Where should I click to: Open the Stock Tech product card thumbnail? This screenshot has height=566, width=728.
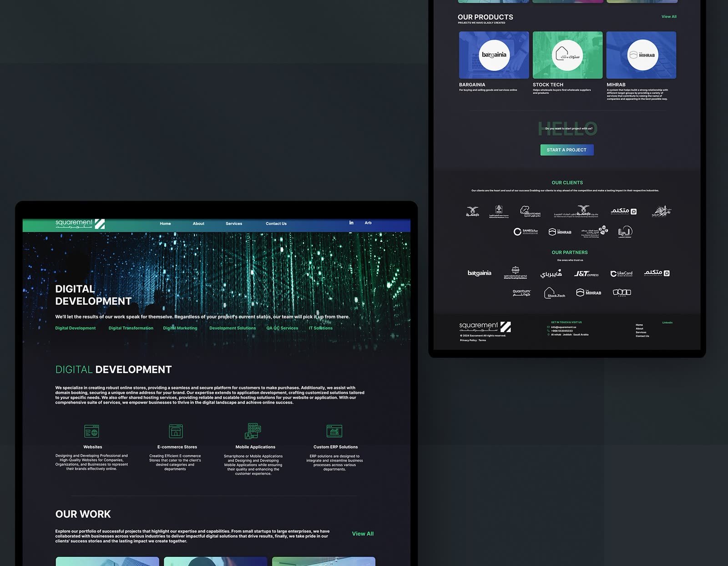(568, 55)
